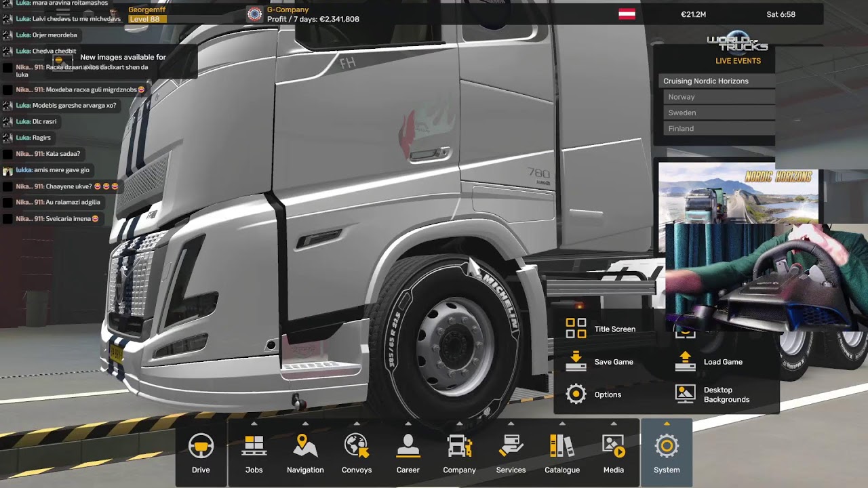This screenshot has height=488, width=868.
Task: Open the Company truck icon
Action: tap(459, 446)
